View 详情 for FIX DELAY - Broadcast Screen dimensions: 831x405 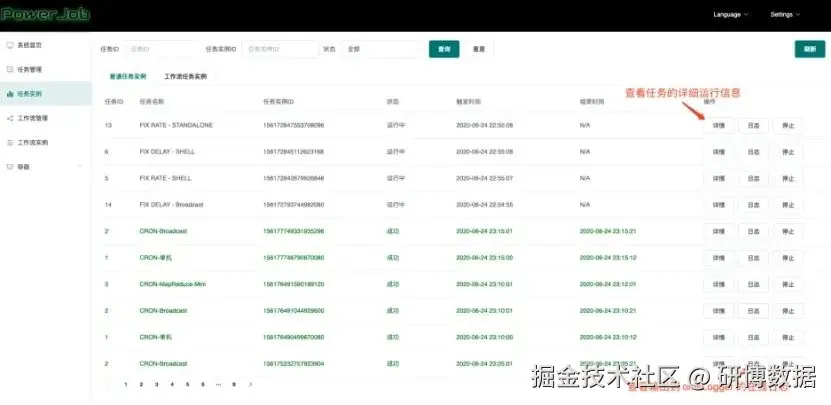[719, 205]
